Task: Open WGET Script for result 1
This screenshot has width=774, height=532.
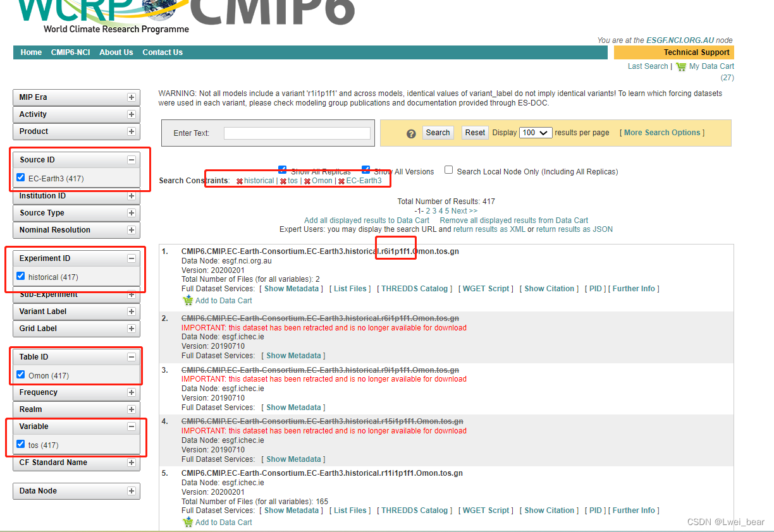Action: (x=486, y=289)
